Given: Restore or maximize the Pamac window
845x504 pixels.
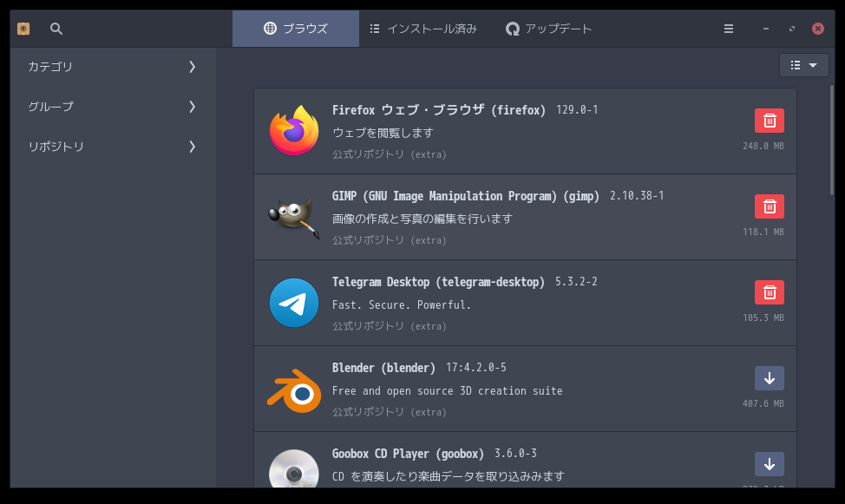Looking at the screenshot, I should (792, 29).
